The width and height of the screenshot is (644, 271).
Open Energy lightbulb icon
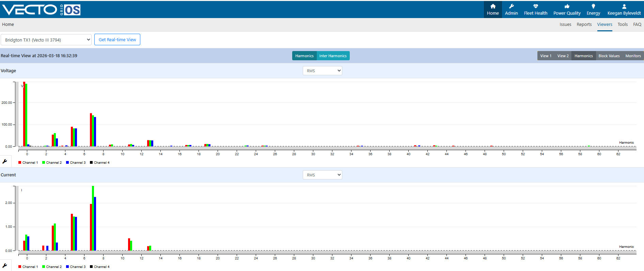(593, 6)
